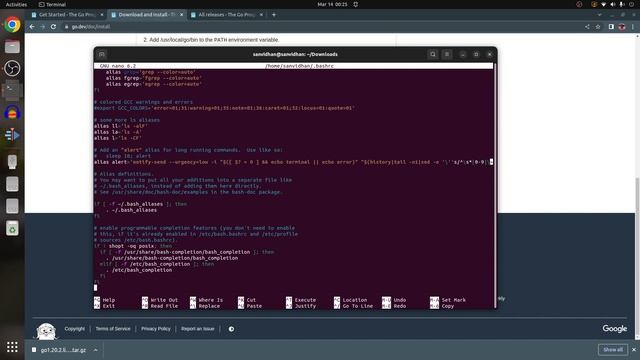
Task: Reload the go.dev page
Action: coord(53,27)
